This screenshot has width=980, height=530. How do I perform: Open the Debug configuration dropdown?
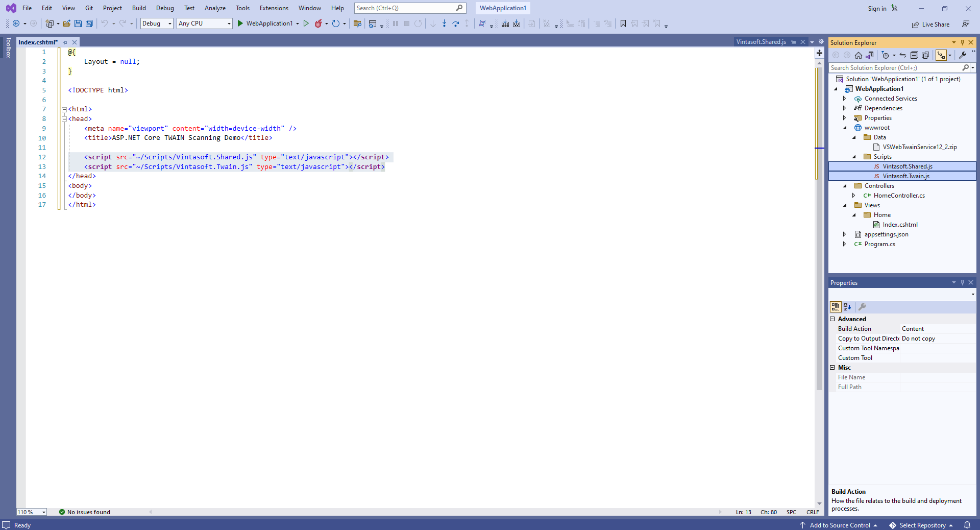click(157, 23)
